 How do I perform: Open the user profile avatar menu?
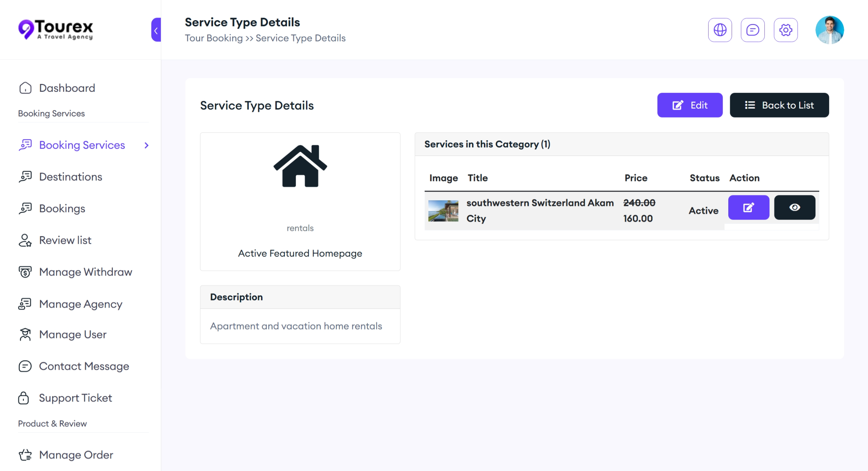click(x=829, y=30)
